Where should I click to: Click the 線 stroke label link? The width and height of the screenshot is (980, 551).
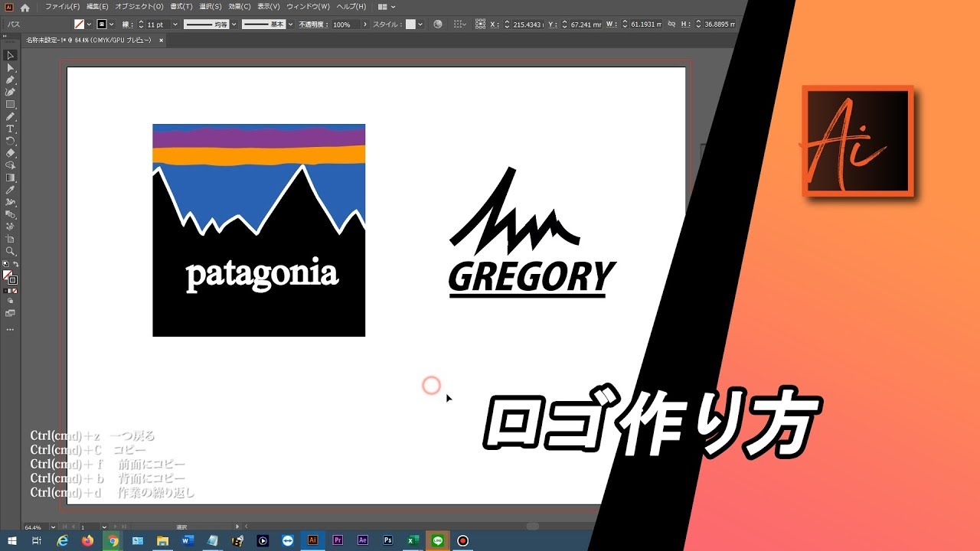(x=126, y=24)
